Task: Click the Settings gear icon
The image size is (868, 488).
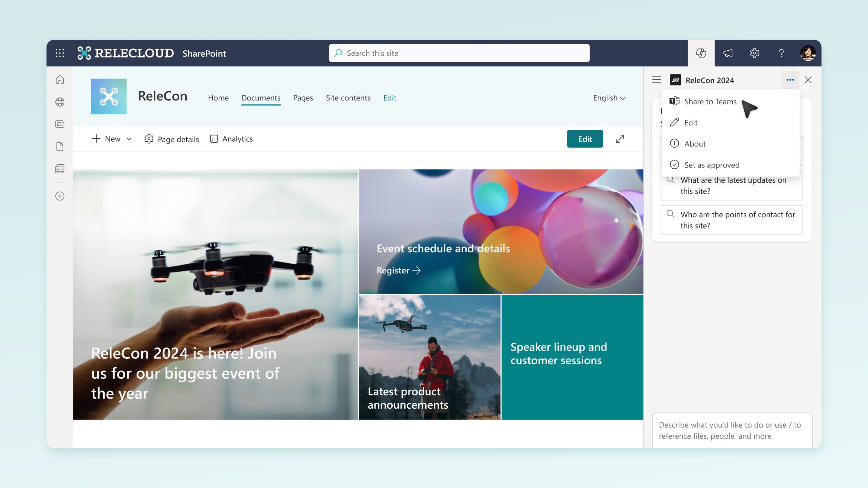Action: [x=755, y=53]
